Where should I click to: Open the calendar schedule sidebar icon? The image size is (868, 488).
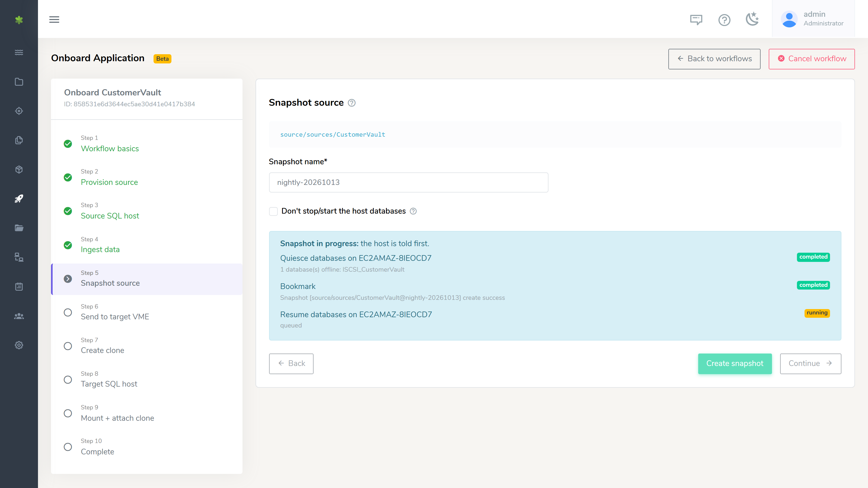(19, 287)
